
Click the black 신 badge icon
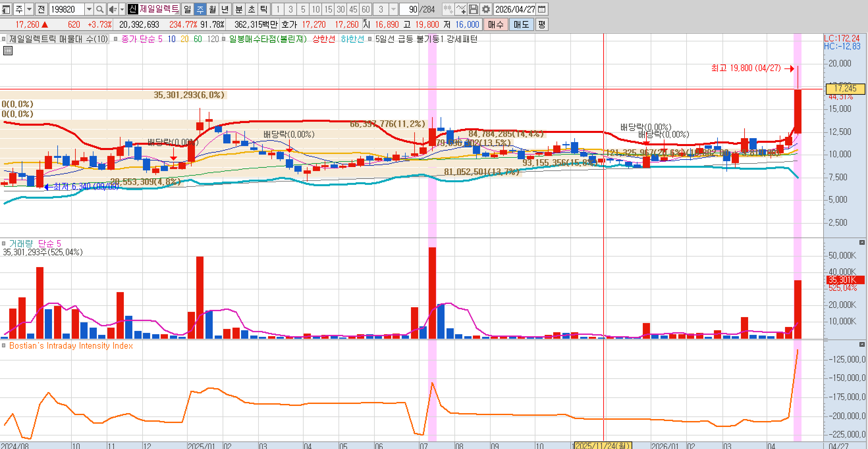pyautogui.click(x=133, y=10)
